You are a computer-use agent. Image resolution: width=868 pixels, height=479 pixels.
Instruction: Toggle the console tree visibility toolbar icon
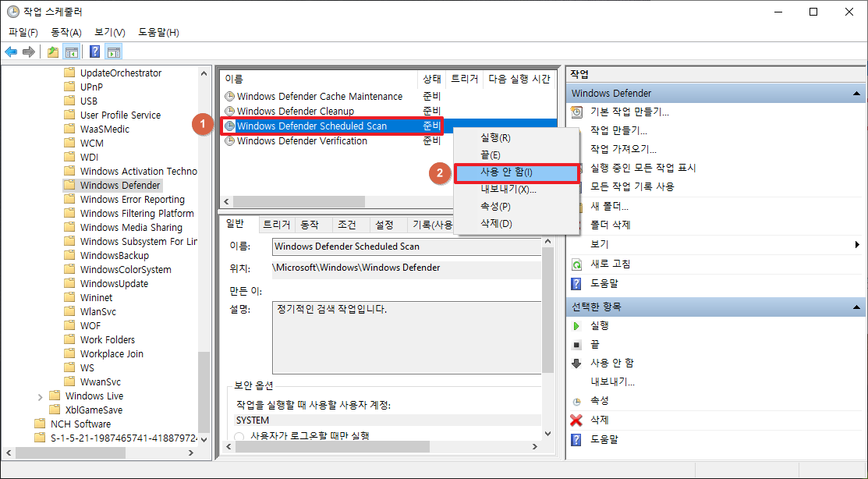click(x=71, y=51)
